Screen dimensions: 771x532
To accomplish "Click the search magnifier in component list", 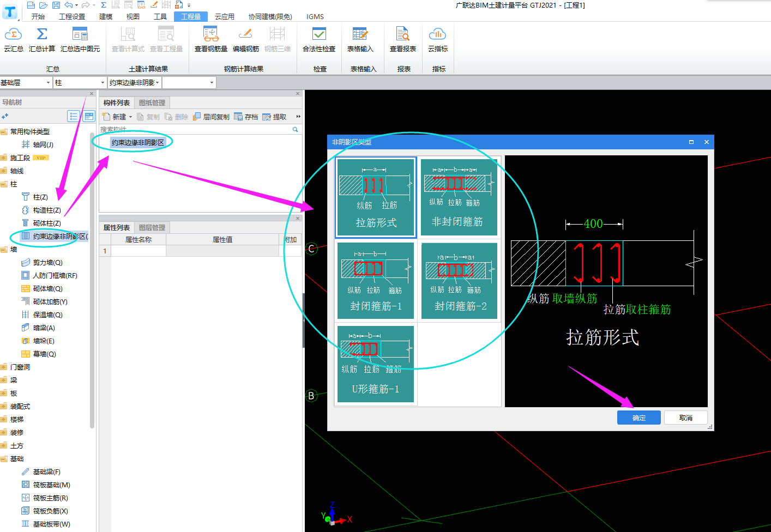I will pos(296,130).
